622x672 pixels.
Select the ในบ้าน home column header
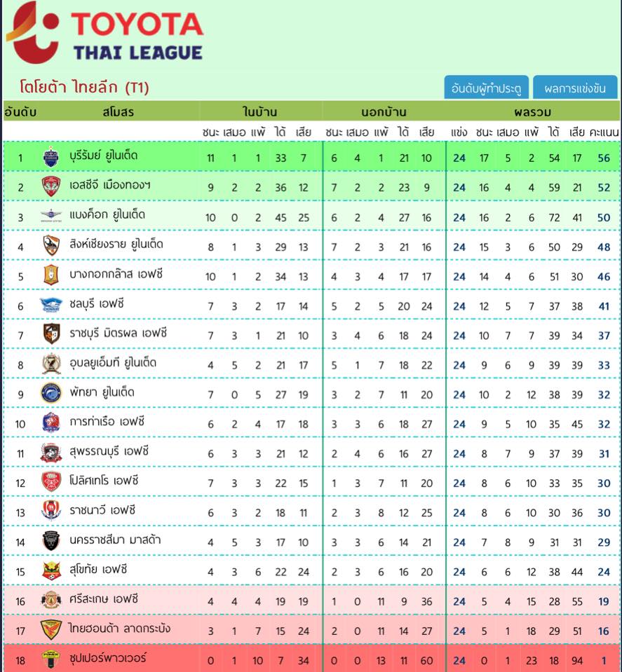(260, 112)
